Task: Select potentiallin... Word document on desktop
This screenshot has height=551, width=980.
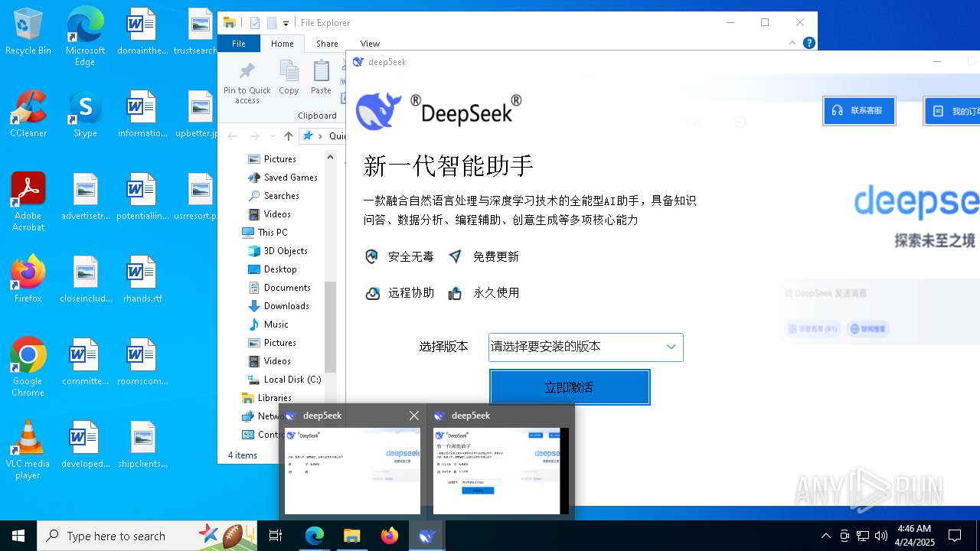Action: tap(142, 197)
